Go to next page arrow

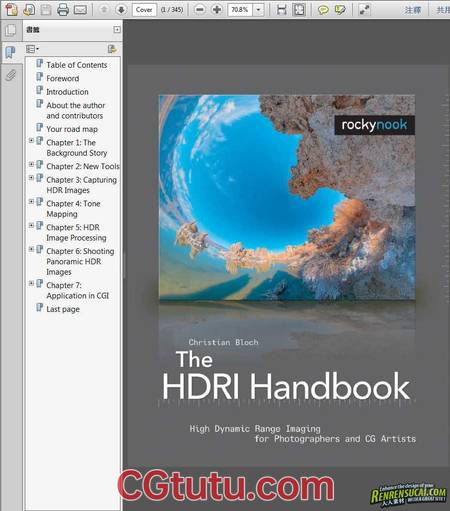[121, 10]
